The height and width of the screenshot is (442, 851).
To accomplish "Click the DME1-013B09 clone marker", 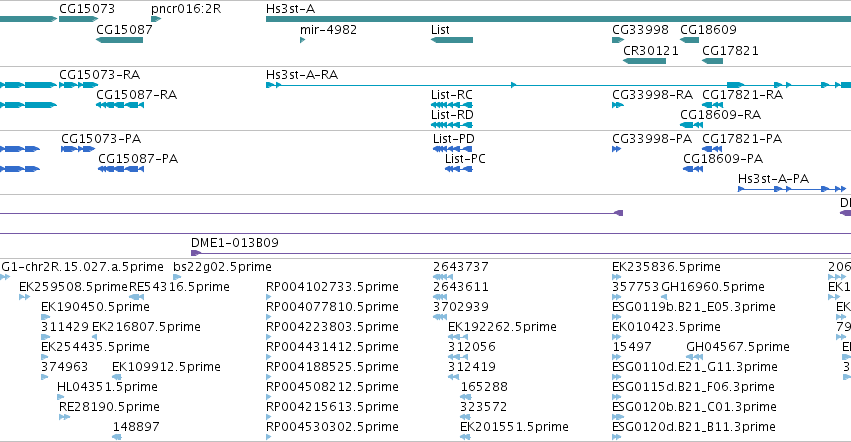I will click(196, 253).
